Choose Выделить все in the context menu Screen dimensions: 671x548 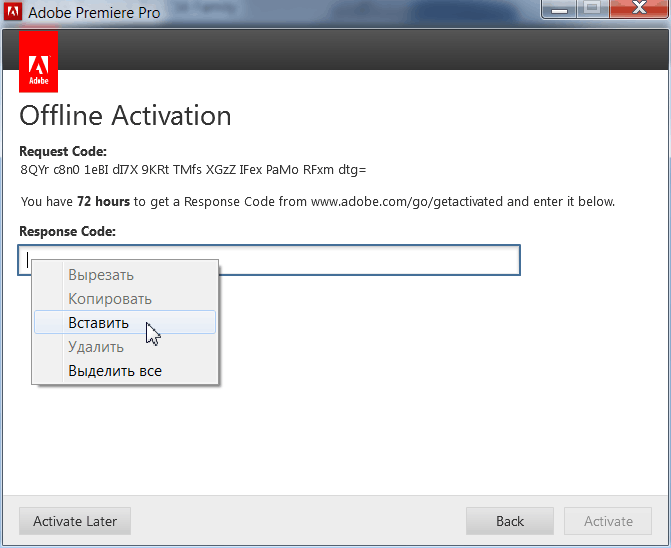[125, 370]
